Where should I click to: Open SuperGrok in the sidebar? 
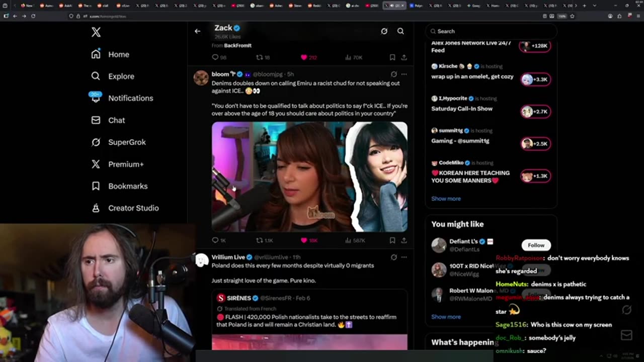[118, 142]
